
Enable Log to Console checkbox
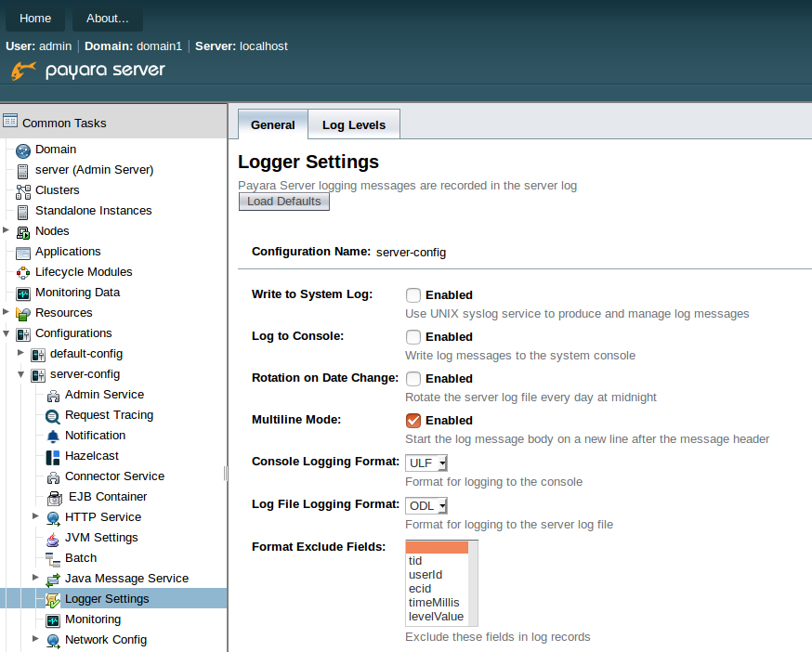point(413,337)
